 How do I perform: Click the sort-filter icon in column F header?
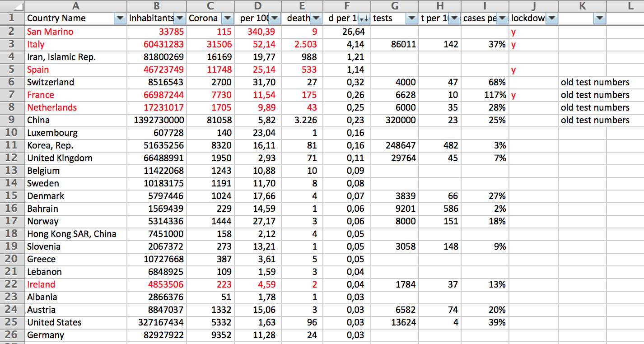[x=364, y=19]
